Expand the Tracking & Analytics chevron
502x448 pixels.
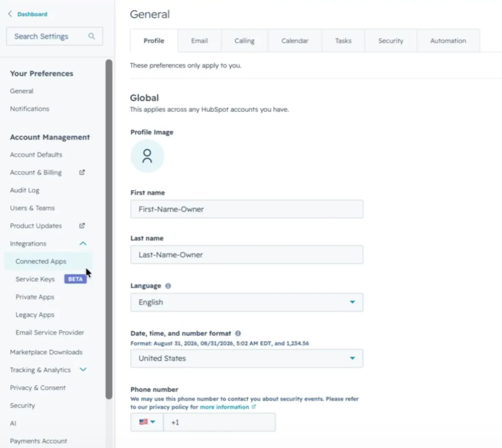tap(83, 369)
